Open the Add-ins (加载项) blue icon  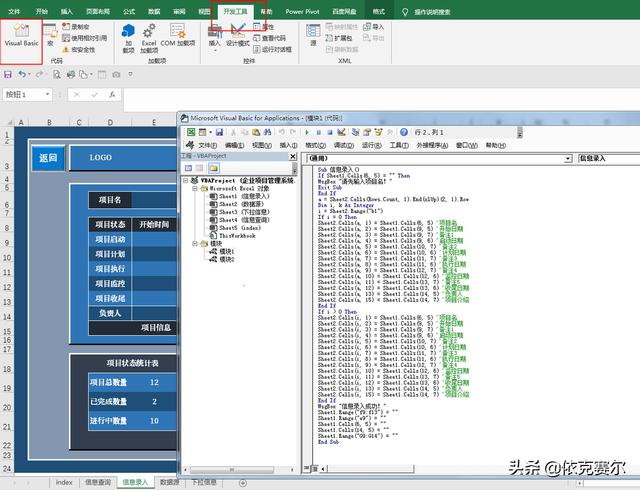tap(129, 38)
